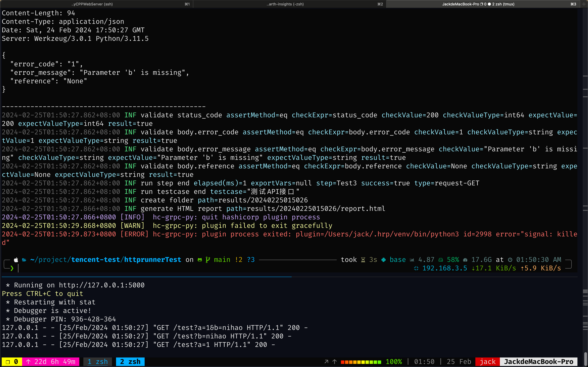The height and width of the screenshot is (367, 588).
Task: Click the tencent-test path segment in prompt
Action: 96,260
